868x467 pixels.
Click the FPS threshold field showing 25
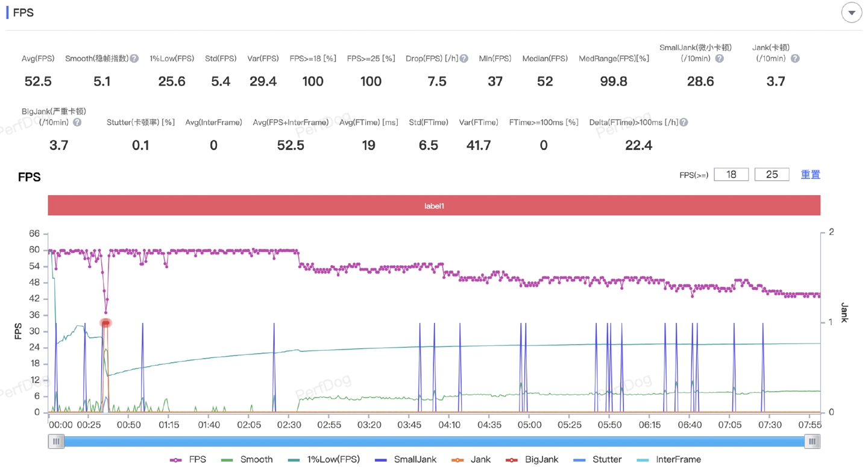[x=772, y=175]
